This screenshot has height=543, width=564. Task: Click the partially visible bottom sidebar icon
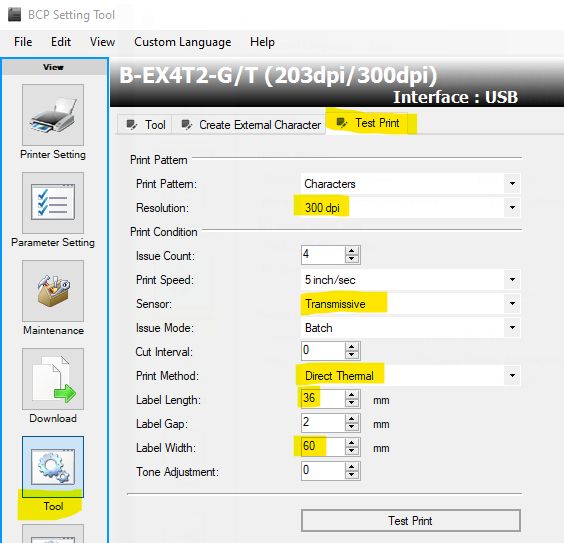53,534
